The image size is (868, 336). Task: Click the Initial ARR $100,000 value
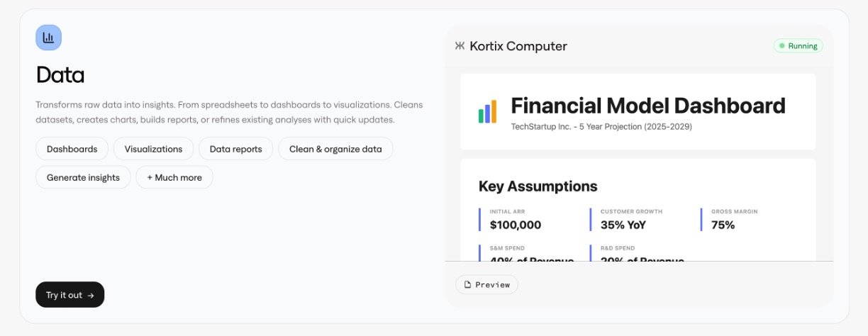(x=515, y=225)
